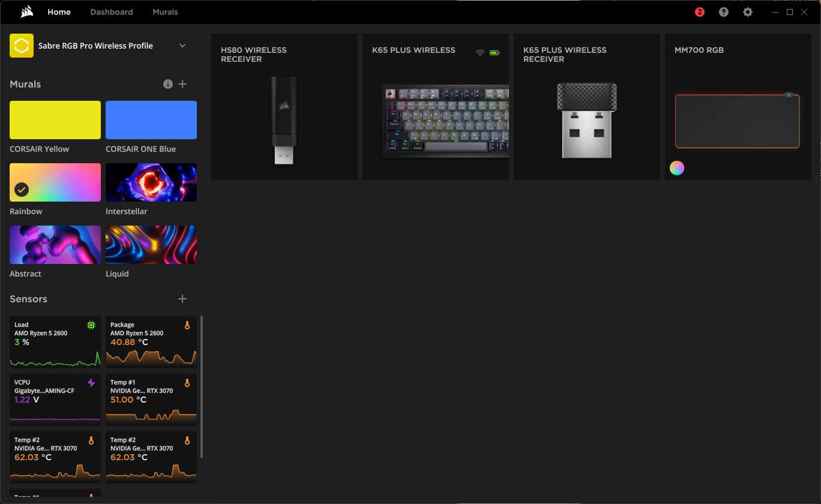821x504 pixels.
Task: Click the Package 40.88 °C value
Action: [x=129, y=342]
